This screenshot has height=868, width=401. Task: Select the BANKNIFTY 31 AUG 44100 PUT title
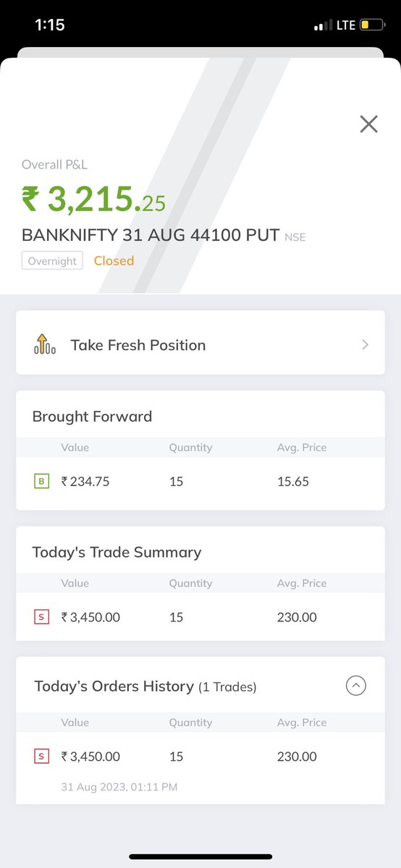[151, 235]
